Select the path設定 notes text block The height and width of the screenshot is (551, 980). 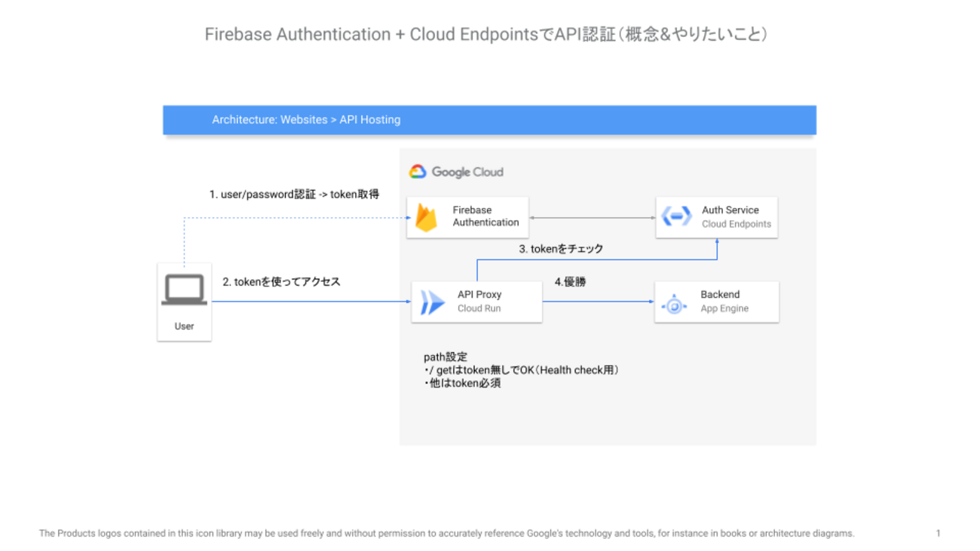tap(521, 370)
